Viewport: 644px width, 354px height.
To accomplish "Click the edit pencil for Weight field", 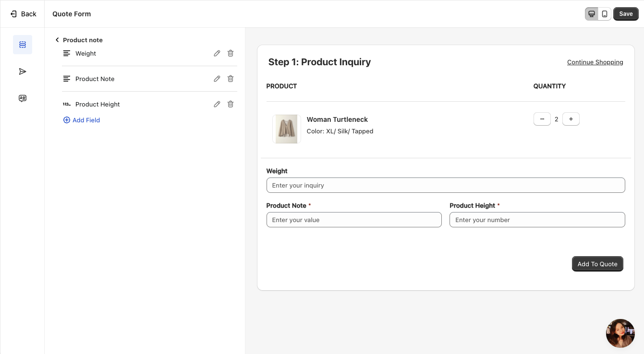I will click(217, 53).
